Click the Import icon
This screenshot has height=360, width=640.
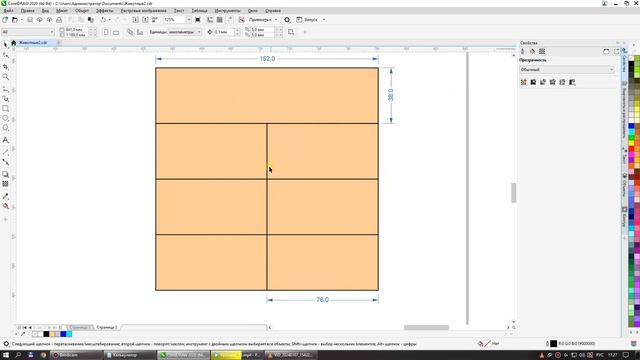(x=136, y=20)
